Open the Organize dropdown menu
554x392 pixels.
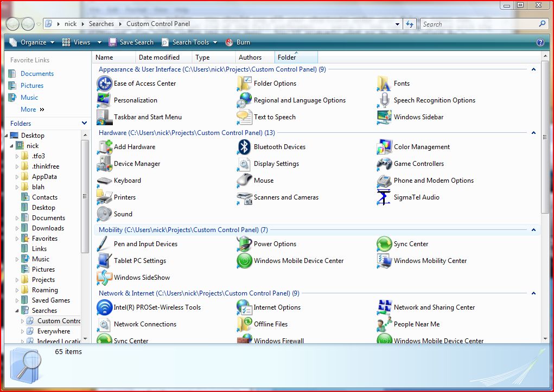32,42
